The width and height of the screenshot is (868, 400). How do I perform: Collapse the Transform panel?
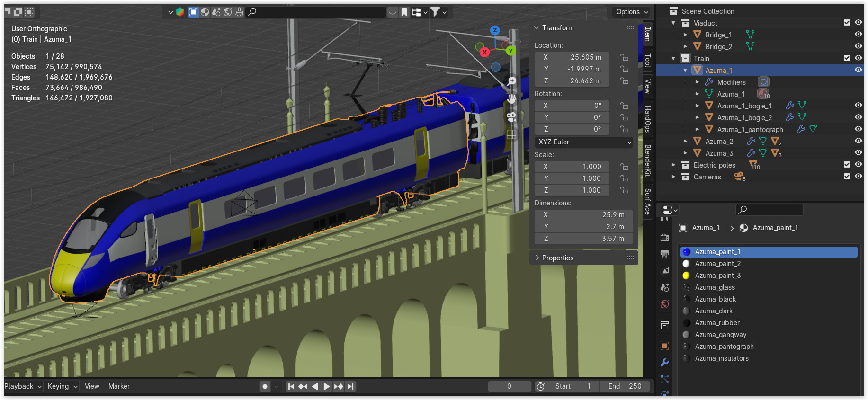[537, 28]
